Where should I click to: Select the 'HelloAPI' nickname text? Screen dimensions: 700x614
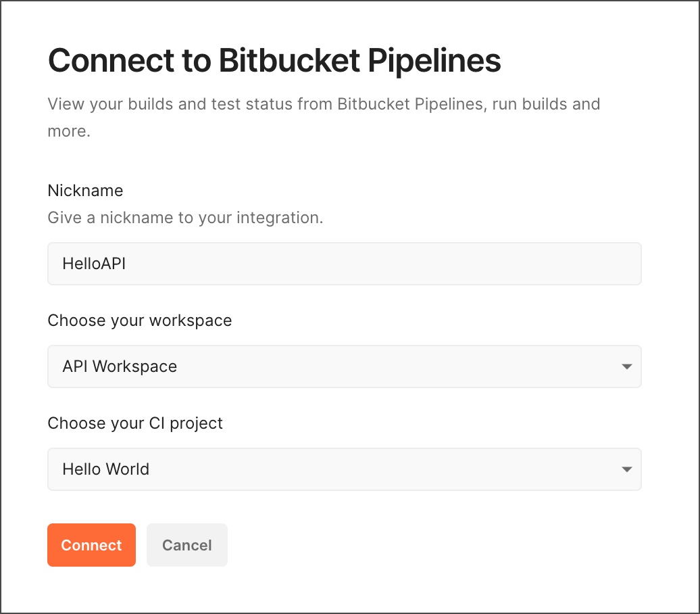point(94,264)
